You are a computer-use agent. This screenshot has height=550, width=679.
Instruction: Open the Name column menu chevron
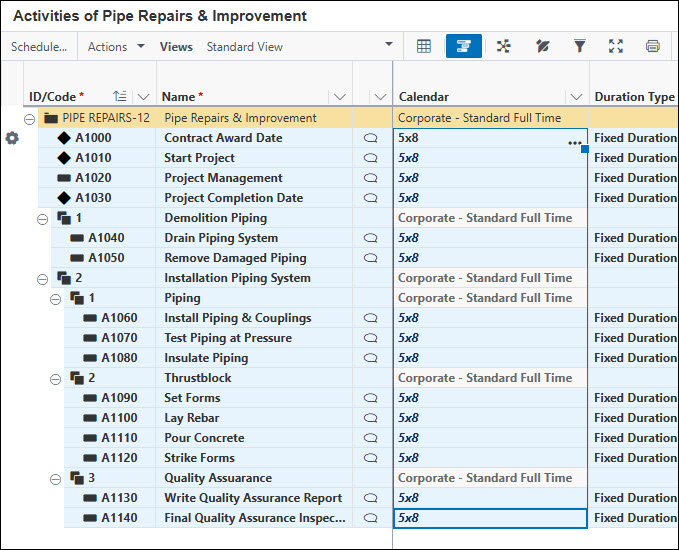[340, 97]
